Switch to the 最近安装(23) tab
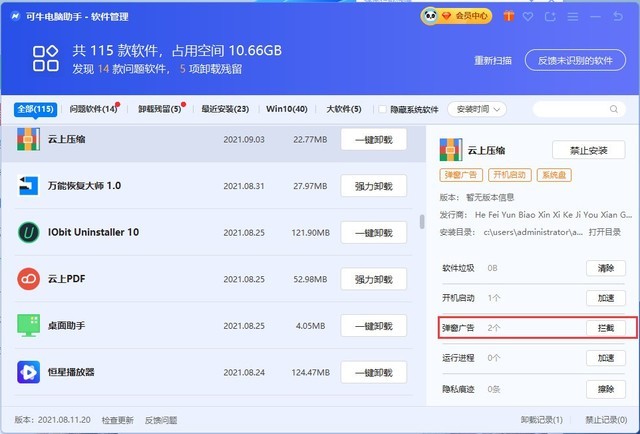 [x=225, y=109]
